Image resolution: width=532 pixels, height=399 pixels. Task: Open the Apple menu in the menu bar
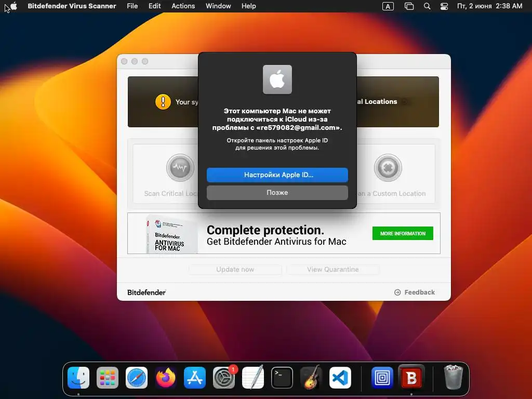coord(14,6)
